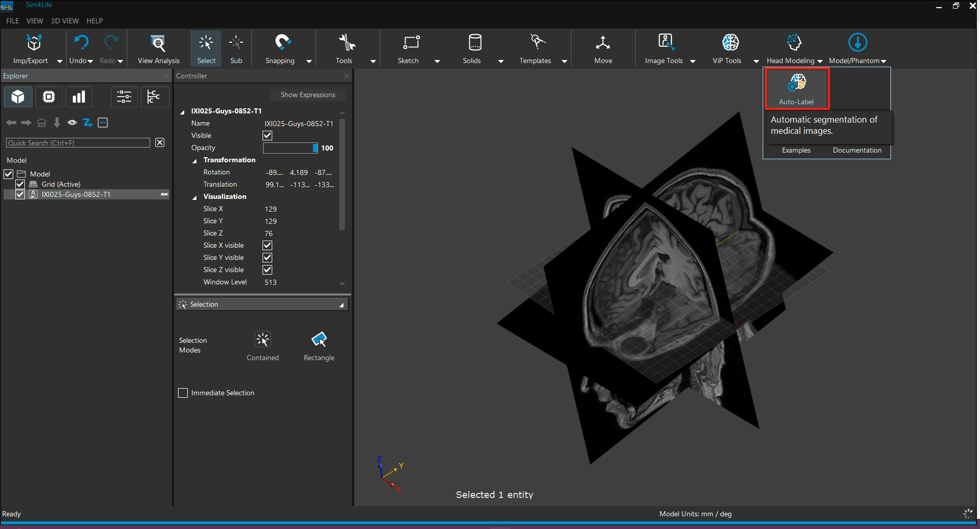The image size is (980, 529).
Task: Activate the Sub selection tool
Action: point(236,44)
